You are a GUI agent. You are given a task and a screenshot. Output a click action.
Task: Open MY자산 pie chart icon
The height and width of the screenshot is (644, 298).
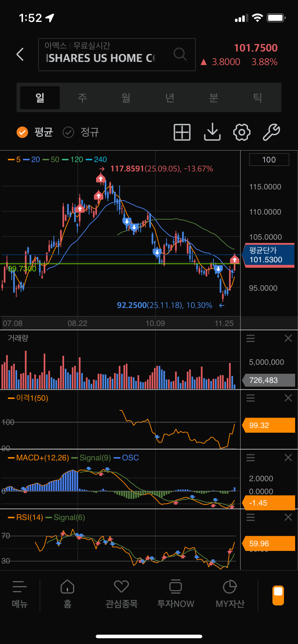(x=230, y=594)
